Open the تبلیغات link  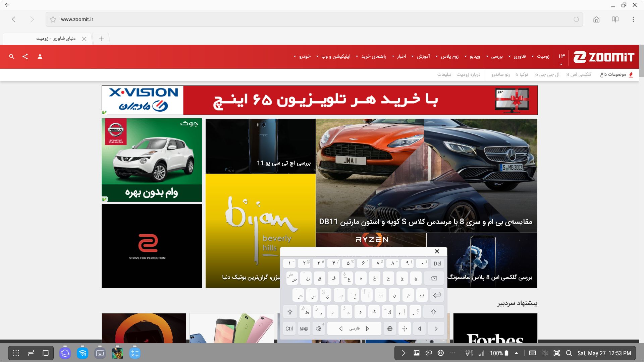click(x=444, y=74)
